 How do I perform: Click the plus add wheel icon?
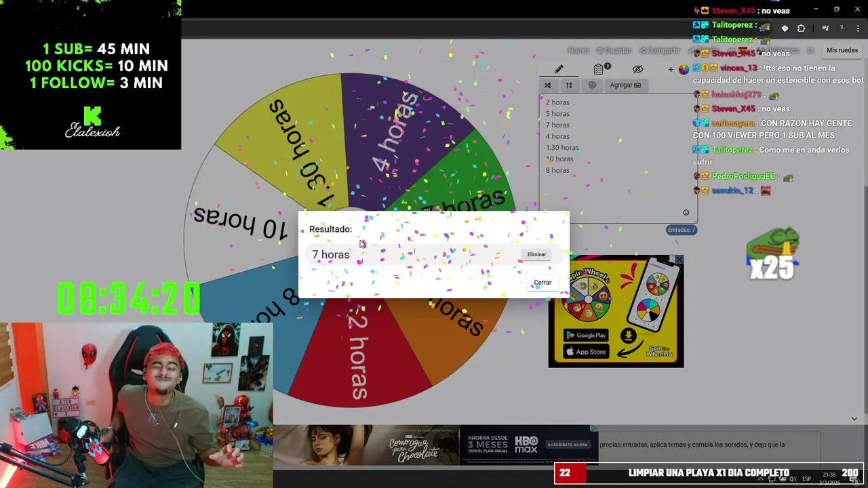671,69
